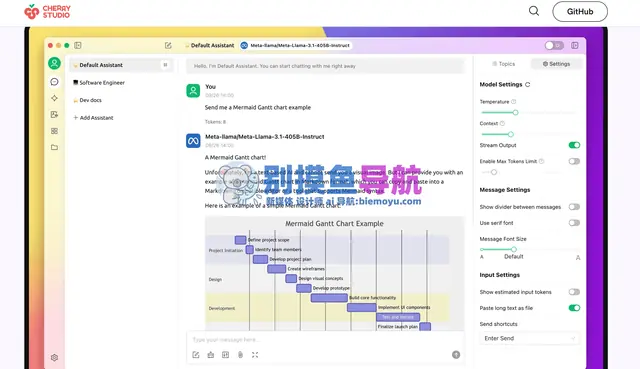Viewport: 640px width, 369px height.
Task: Click the clear chat broom icon
Action: coord(211,355)
